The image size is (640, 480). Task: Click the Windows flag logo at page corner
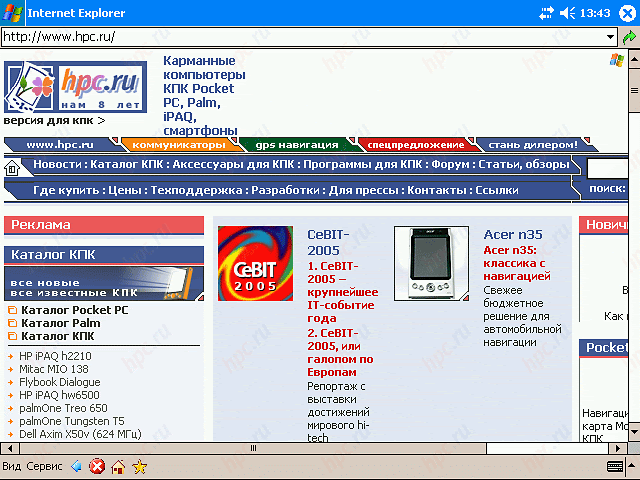[617, 60]
